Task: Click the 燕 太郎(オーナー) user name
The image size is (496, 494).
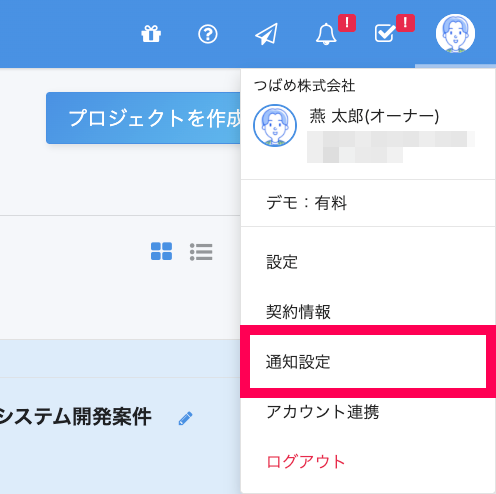Action: (x=374, y=116)
